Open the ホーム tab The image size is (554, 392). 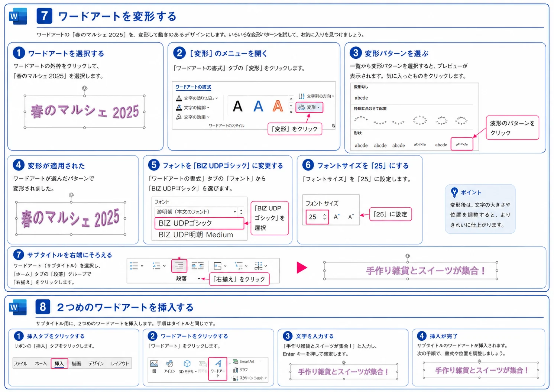pyautogui.click(x=41, y=363)
